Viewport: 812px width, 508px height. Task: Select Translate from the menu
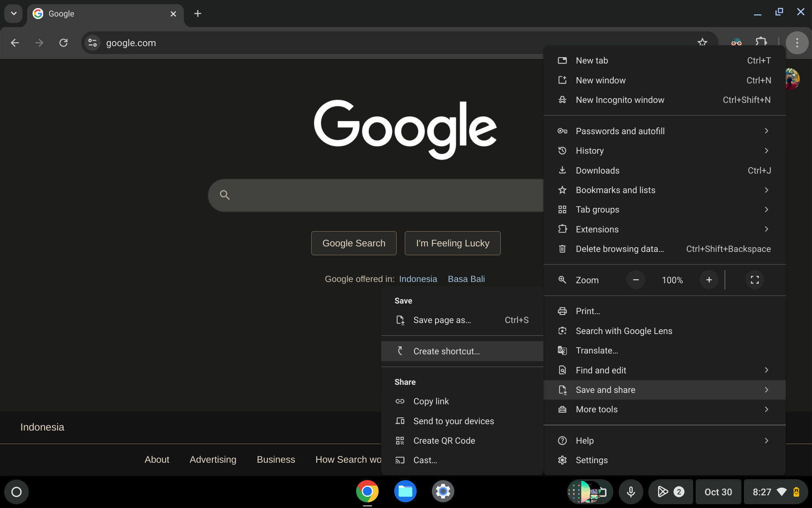coord(664,351)
